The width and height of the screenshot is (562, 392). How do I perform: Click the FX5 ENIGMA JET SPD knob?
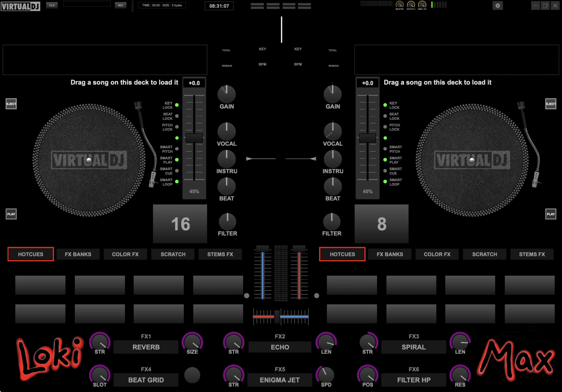(x=326, y=375)
